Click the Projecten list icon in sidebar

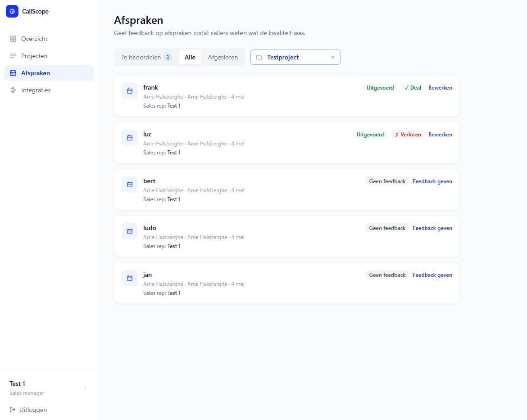[13, 56]
